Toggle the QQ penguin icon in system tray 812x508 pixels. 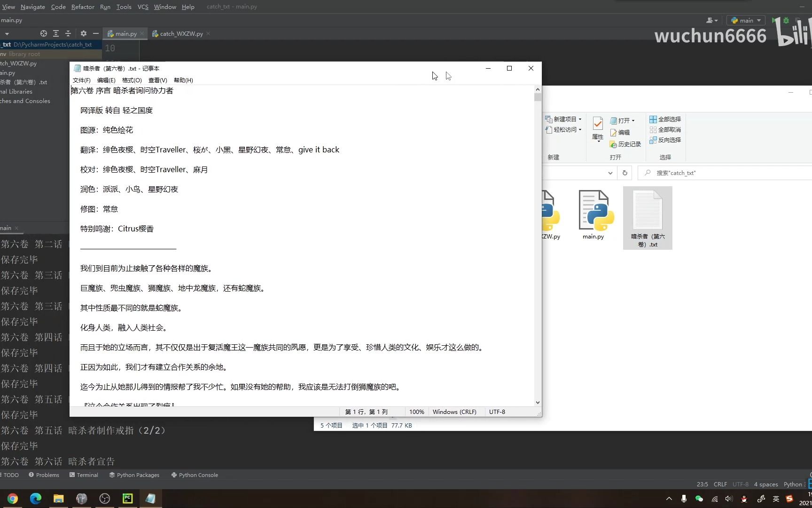point(744,499)
